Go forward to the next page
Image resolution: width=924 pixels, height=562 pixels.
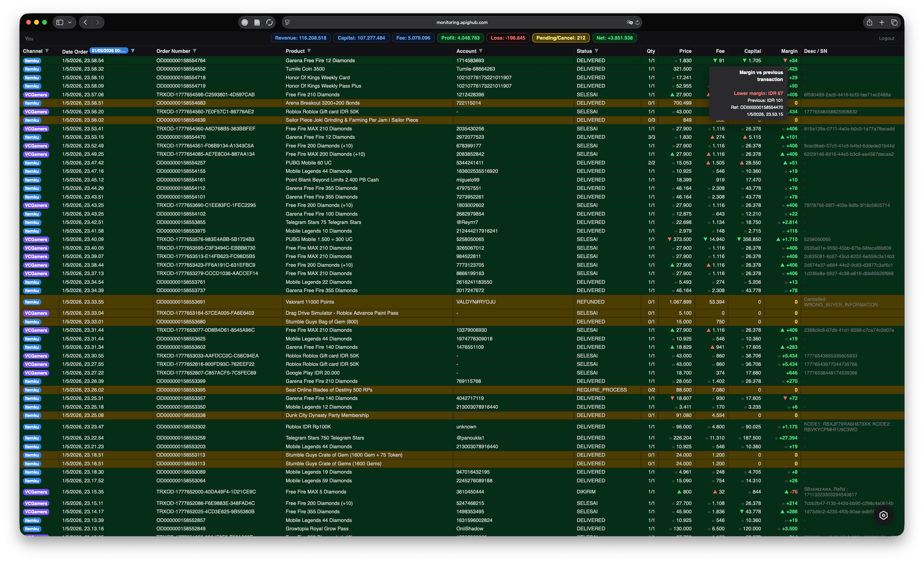coord(98,23)
